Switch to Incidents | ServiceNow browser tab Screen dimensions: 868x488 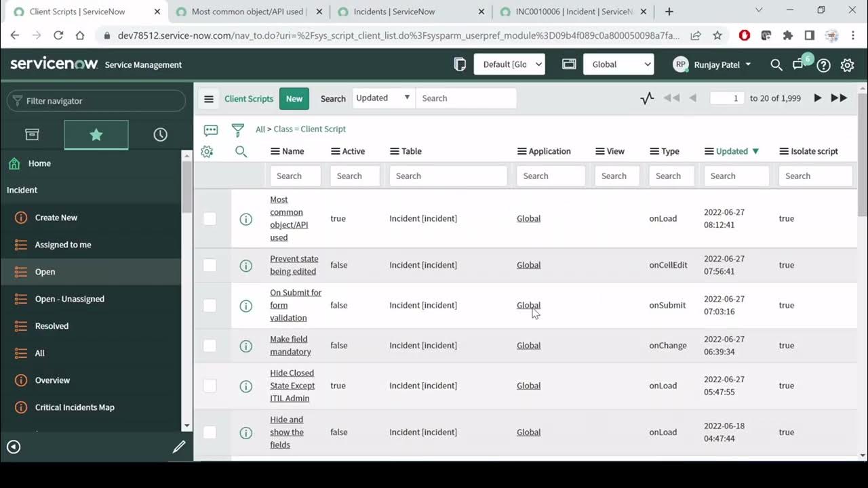pos(410,12)
